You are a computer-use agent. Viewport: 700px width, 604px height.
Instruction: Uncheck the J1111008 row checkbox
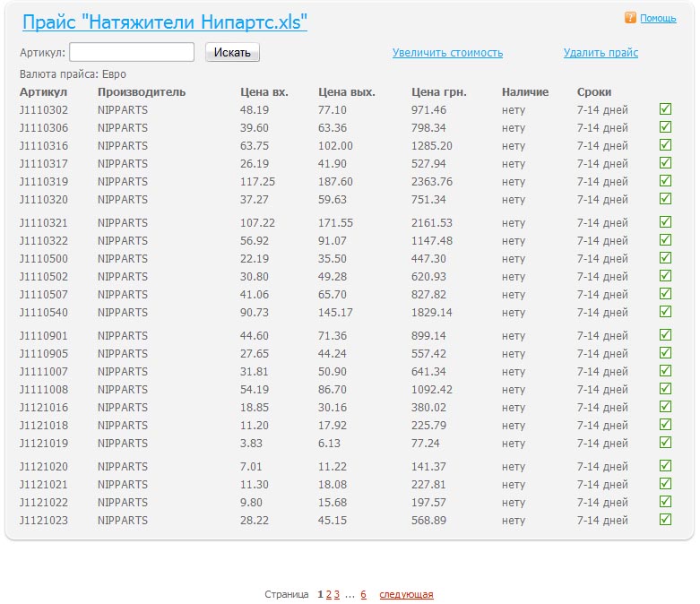tap(665, 389)
